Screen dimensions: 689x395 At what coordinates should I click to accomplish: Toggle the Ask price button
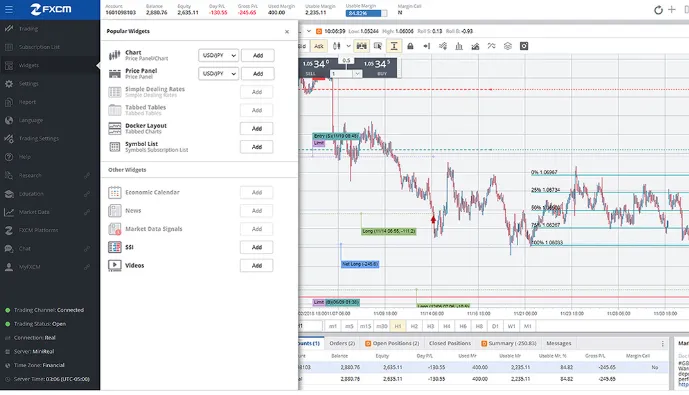coord(319,46)
